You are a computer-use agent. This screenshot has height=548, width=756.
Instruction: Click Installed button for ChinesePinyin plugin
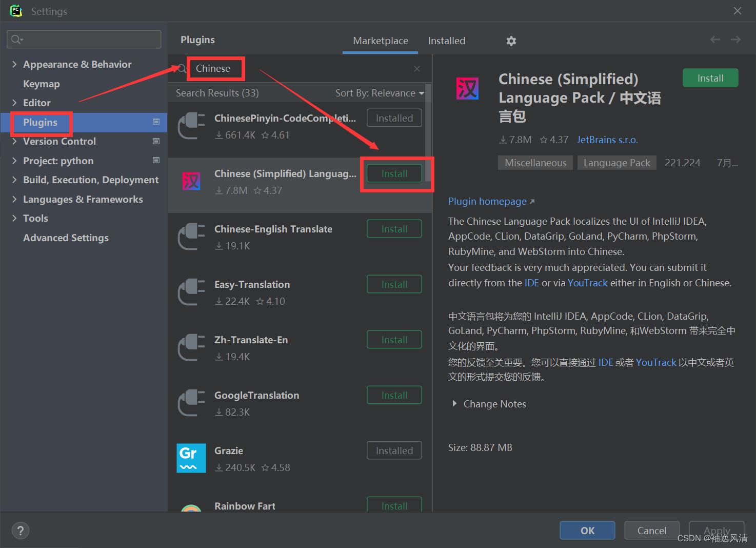(394, 118)
